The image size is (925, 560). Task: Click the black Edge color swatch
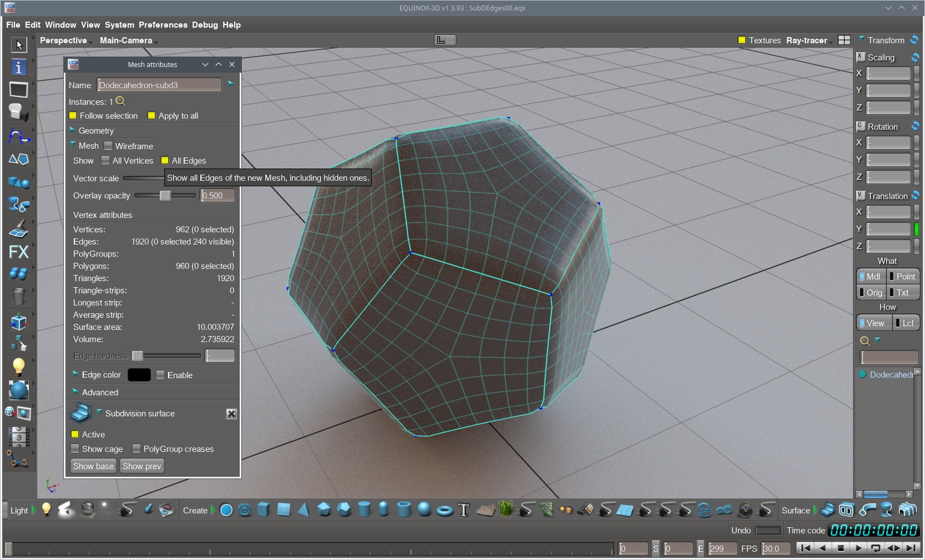click(139, 375)
